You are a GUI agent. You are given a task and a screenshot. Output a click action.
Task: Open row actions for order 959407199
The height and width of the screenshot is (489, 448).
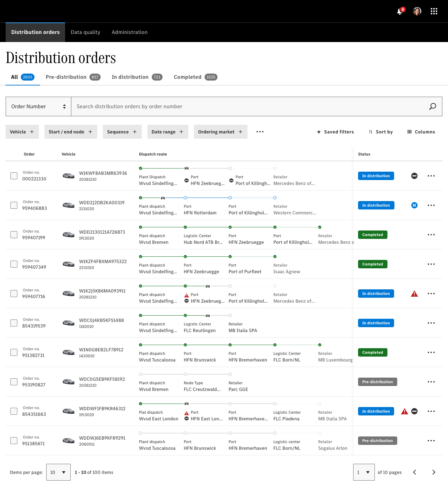431,235
